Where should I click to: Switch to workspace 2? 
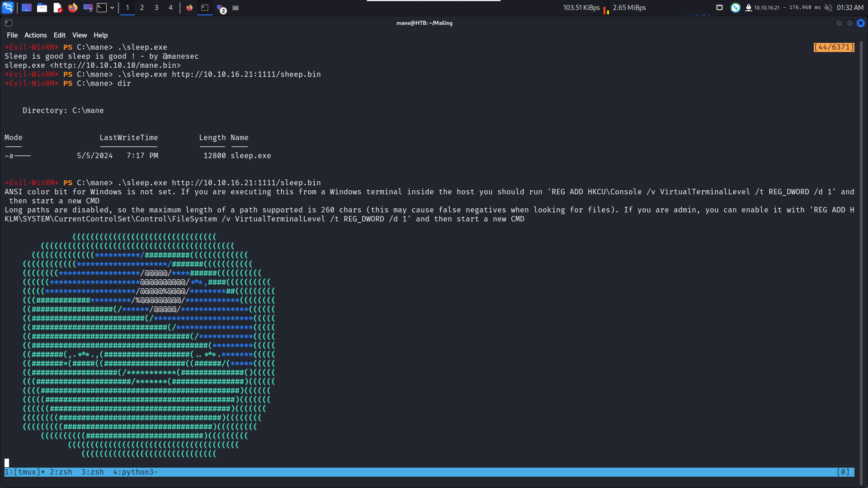(142, 8)
